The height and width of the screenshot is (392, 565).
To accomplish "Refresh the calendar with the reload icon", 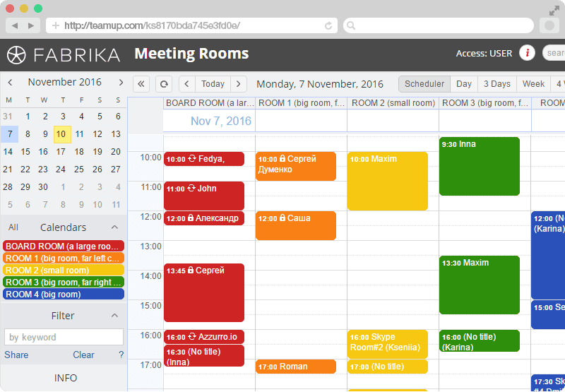I will 164,84.
